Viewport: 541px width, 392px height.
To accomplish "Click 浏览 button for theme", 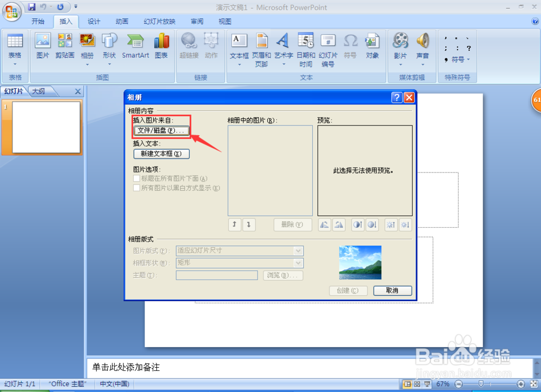I will (x=283, y=275).
